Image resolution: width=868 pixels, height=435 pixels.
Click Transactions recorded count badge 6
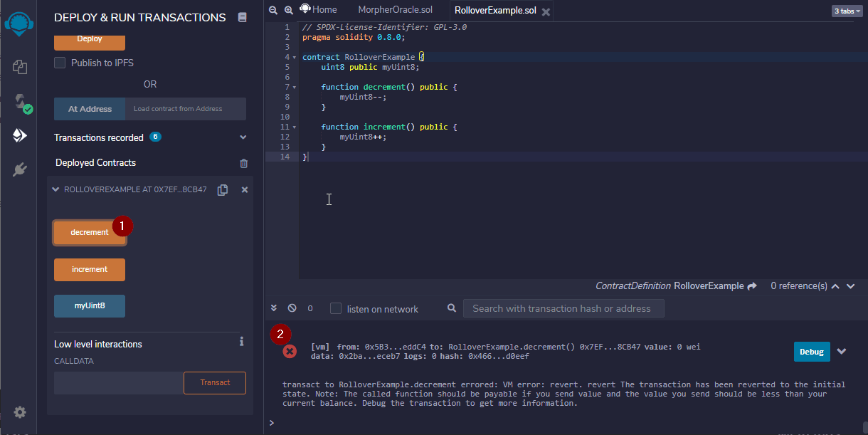tap(155, 137)
